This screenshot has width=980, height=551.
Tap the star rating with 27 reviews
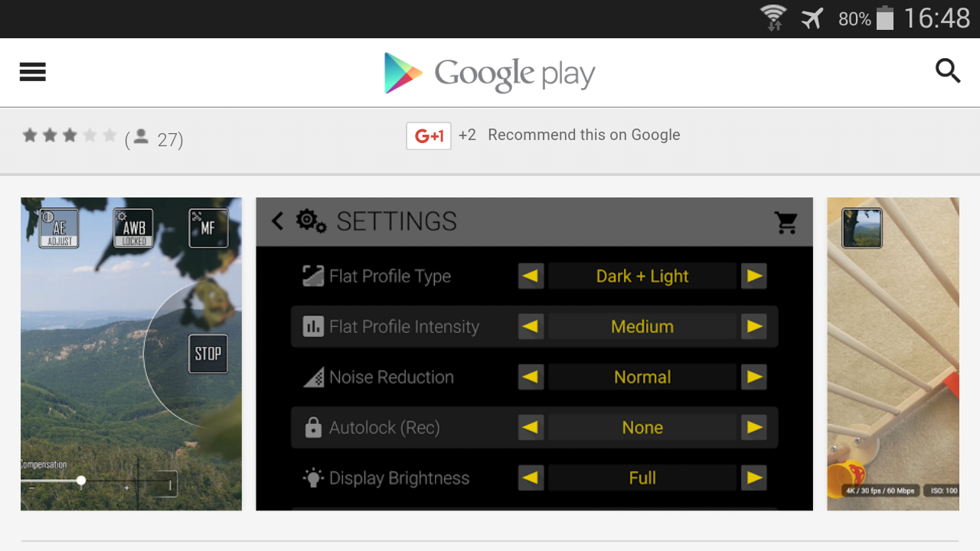(x=70, y=136)
